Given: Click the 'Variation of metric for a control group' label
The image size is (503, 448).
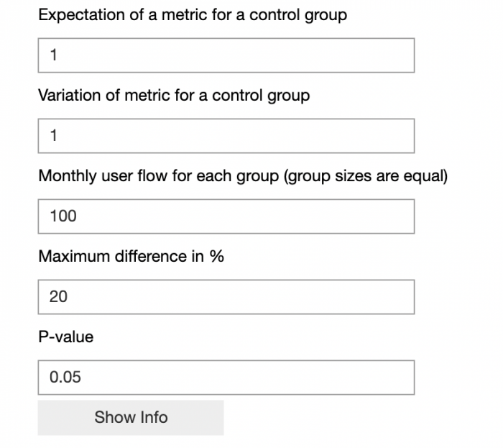Looking at the screenshot, I should pyautogui.click(x=173, y=96).
